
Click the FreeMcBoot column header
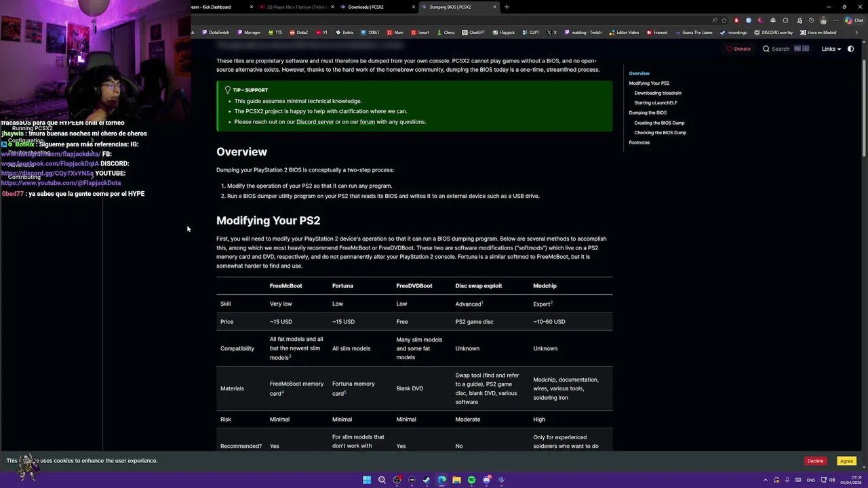tap(285, 286)
